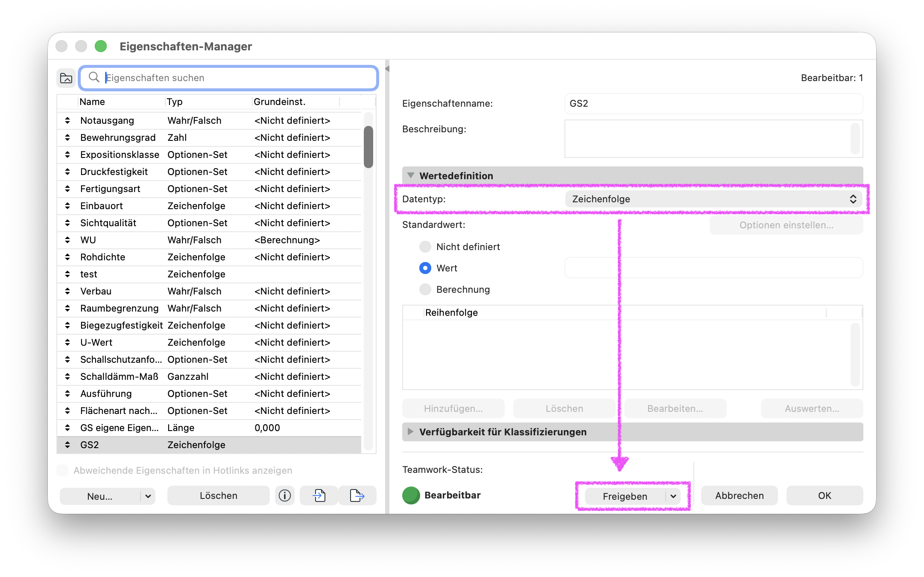The width and height of the screenshot is (924, 577).
Task: Click the Grundeinst. column header
Action: [x=296, y=102]
